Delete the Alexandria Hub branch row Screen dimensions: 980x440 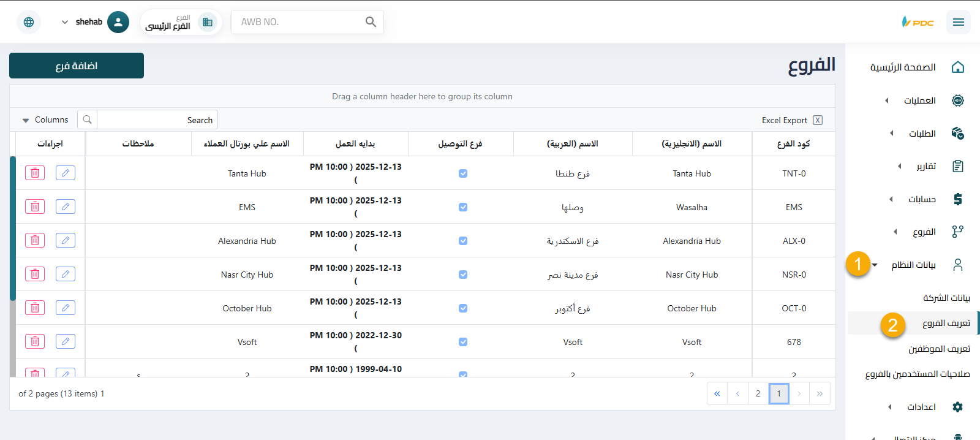click(35, 240)
